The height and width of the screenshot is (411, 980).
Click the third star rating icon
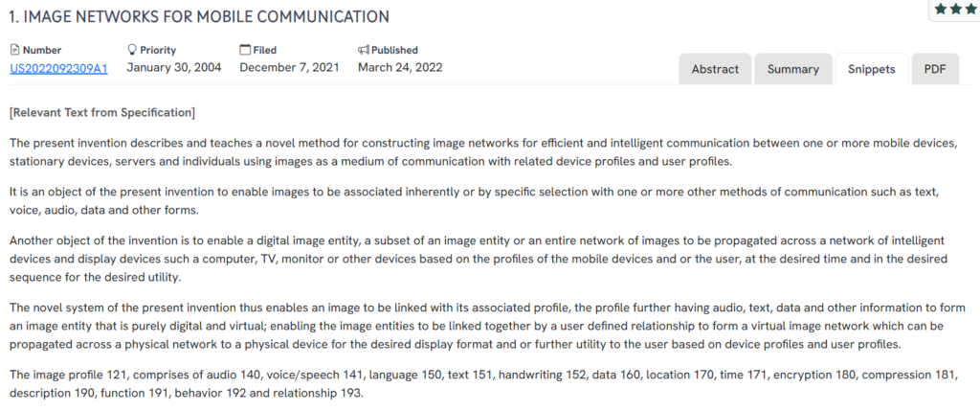[971, 9]
